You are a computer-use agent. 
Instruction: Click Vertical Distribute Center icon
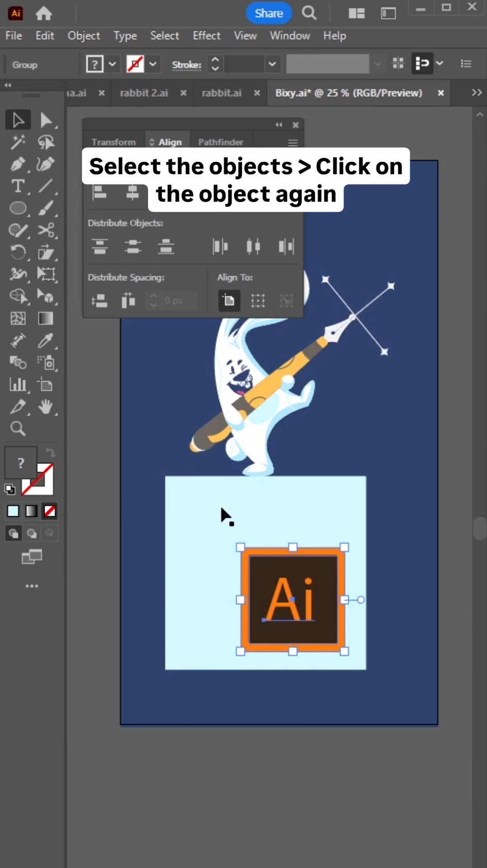click(133, 247)
